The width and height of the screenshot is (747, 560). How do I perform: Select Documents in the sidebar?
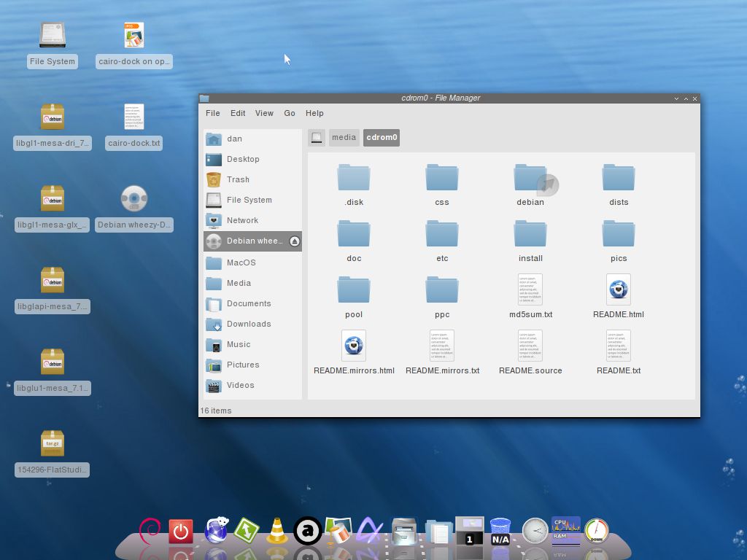coord(252,303)
